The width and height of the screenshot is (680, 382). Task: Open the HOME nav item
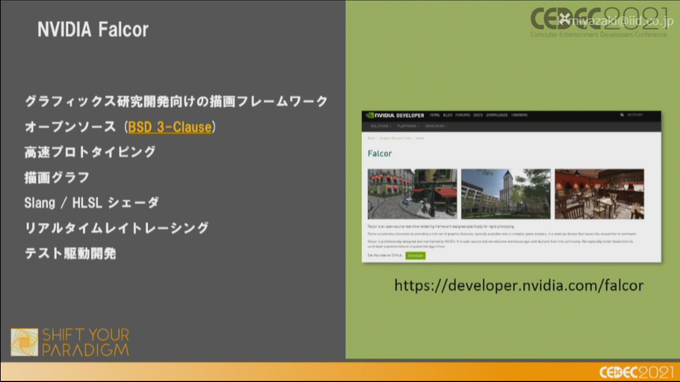(435, 115)
